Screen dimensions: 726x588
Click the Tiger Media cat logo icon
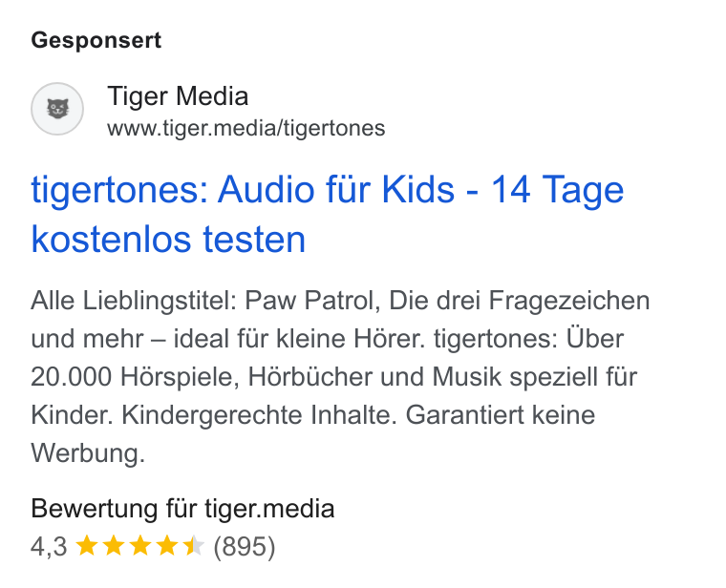(57, 109)
